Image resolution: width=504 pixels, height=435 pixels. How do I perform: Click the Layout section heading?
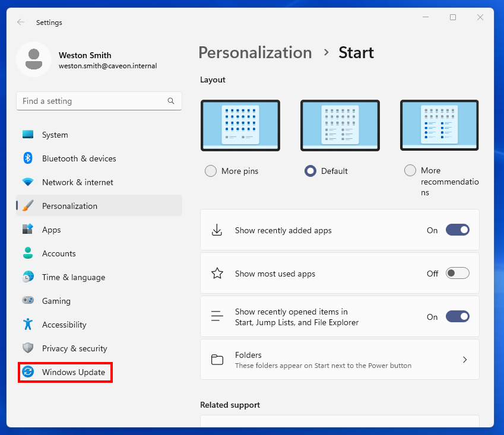[213, 80]
